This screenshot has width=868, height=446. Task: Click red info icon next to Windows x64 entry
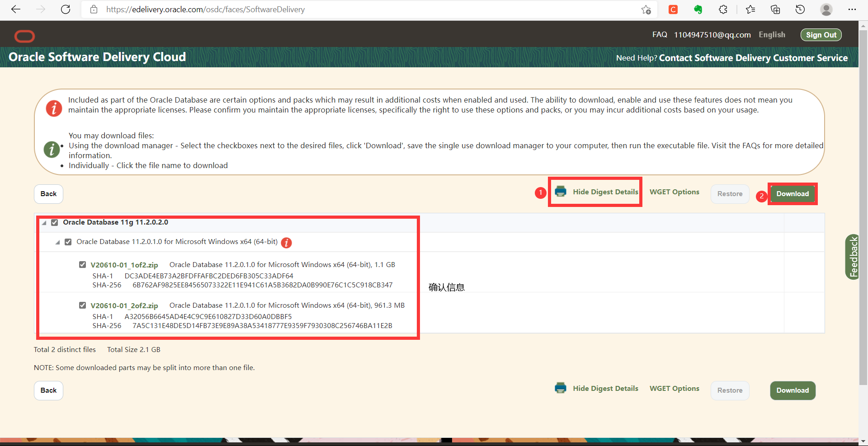click(x=286, y=243)
